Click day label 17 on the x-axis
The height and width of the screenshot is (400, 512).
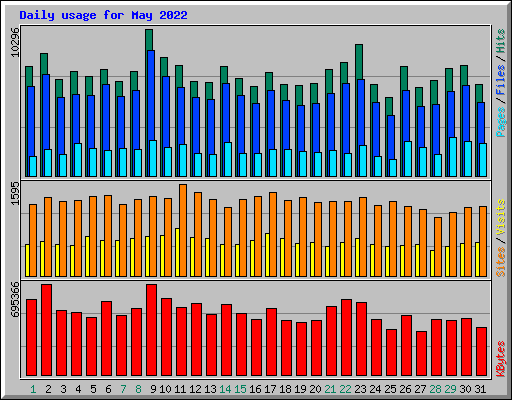270,389
